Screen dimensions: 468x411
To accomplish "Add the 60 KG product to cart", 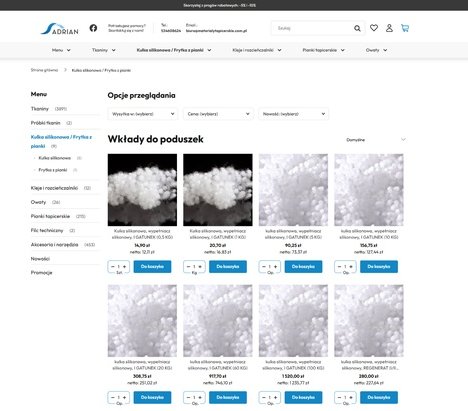I will (228, 397).
